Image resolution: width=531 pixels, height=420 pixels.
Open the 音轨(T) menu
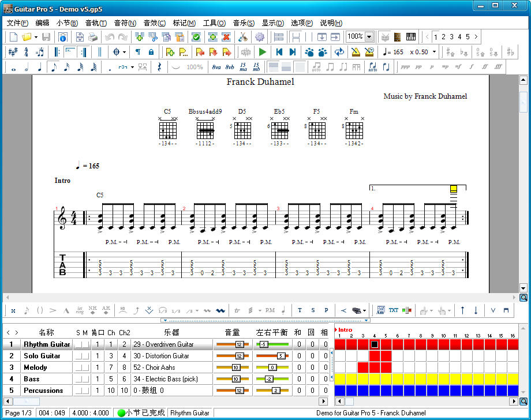pyautogui.click(x=96, y=23)
